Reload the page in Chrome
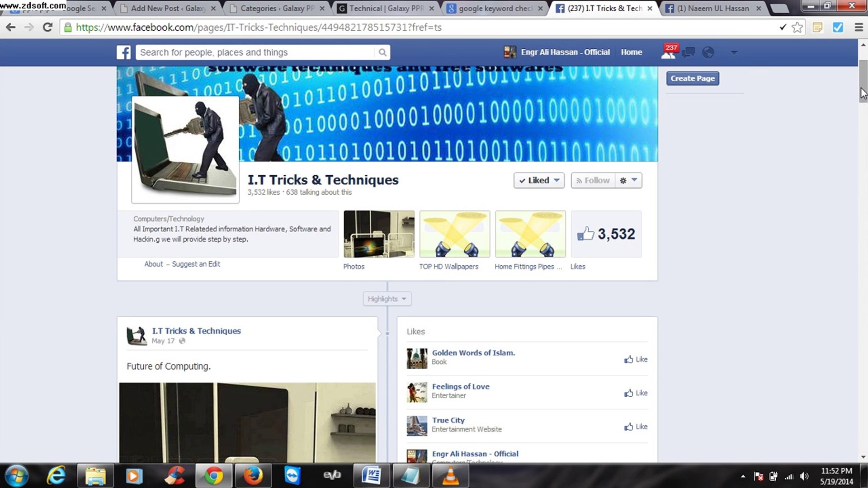The image size is (868, 488). coord(47,28)
